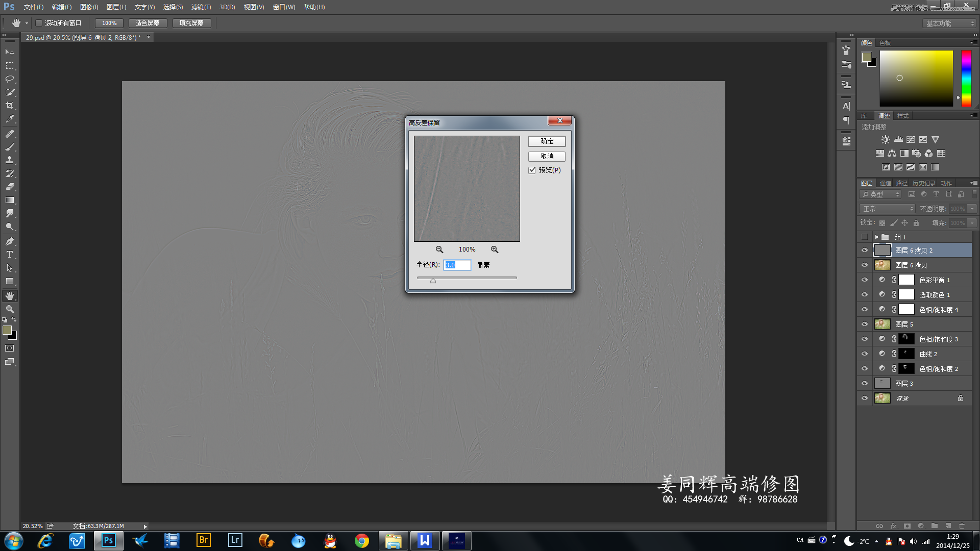Select the Rectangular Marquee tool
980x551 pixels.
click(10, 66)
